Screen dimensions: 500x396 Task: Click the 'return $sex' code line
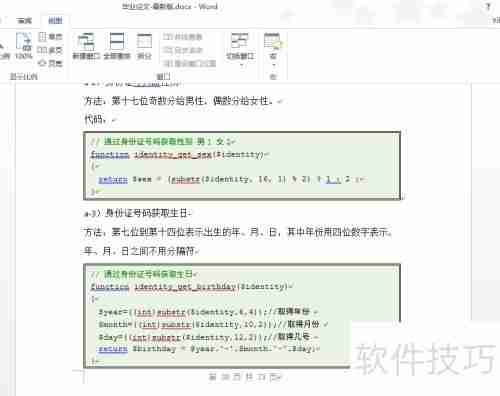[x=230, y=179]
